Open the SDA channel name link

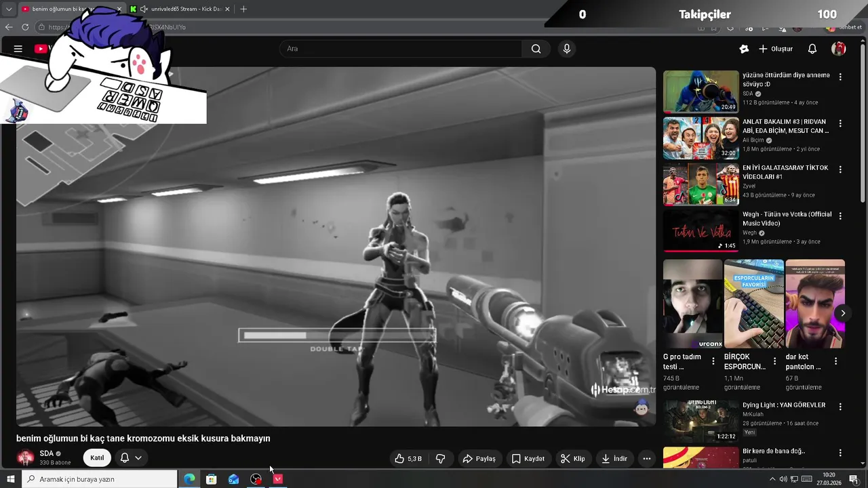pyautogui.click(x=46, y=453)
